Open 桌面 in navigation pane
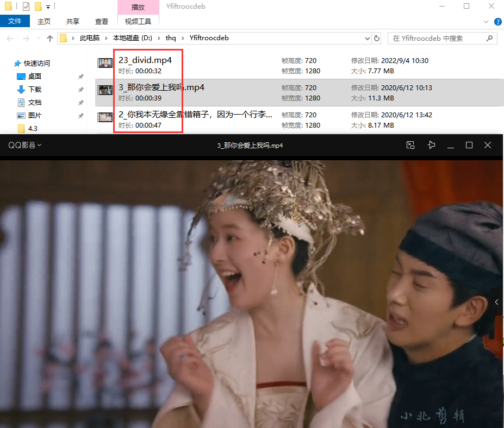The width and height of the screenshot is (504, 428). [x=29, y=77]
